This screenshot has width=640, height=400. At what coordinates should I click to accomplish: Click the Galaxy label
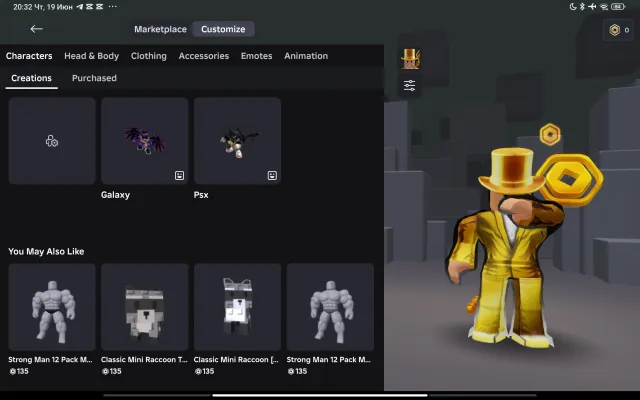(x=116, y=195)
